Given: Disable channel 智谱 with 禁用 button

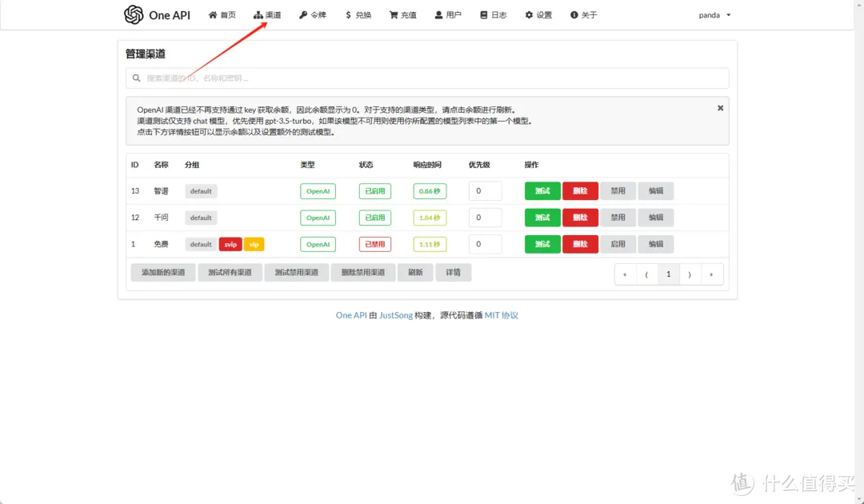Looking at the screenshot, I should pyautogui.click(x=618, y=190).
